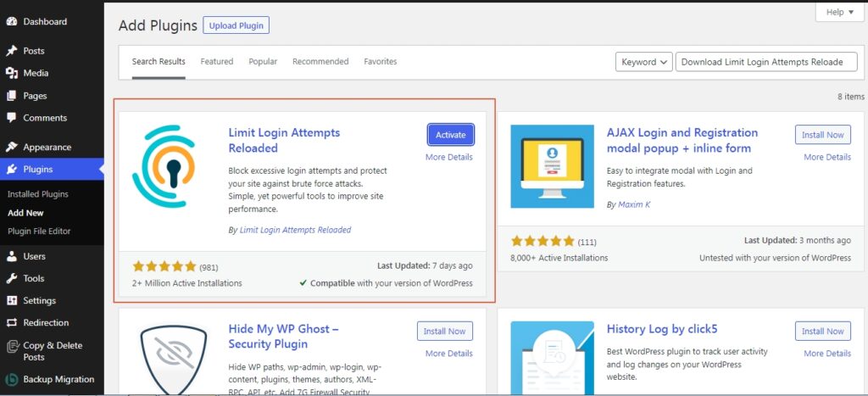The width and height of the screenshot is (868, 396).
Task: Click Limit Login Attempts Reloaded plugin logo
Action: (164, 166)
